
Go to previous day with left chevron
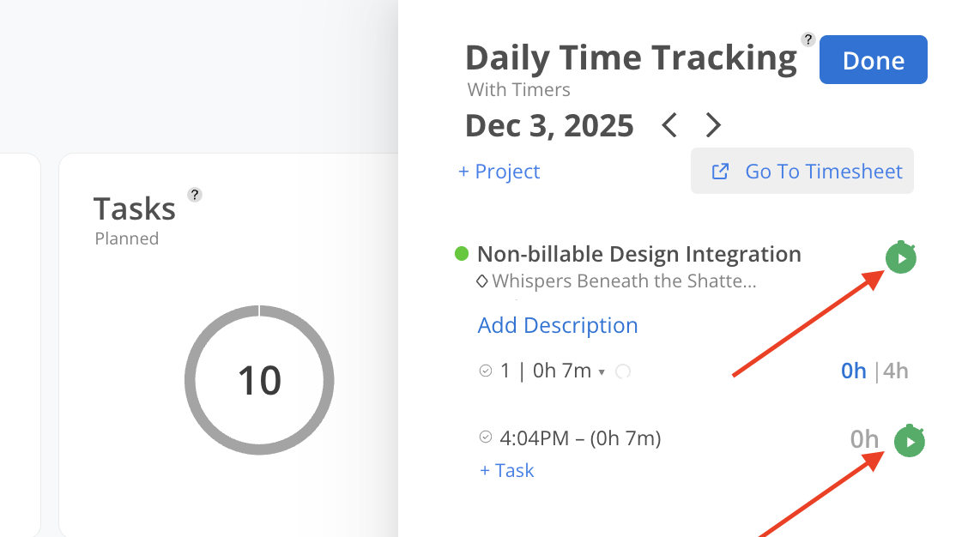click(669, 126)
